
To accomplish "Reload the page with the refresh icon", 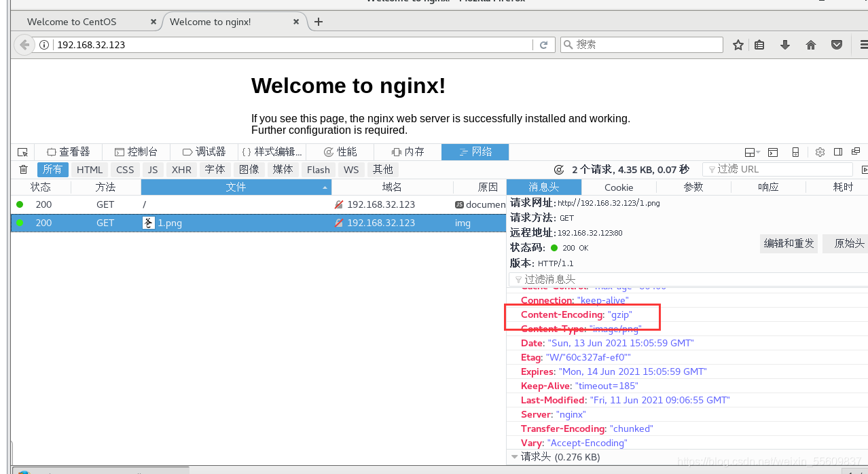I will pos(543,45).
